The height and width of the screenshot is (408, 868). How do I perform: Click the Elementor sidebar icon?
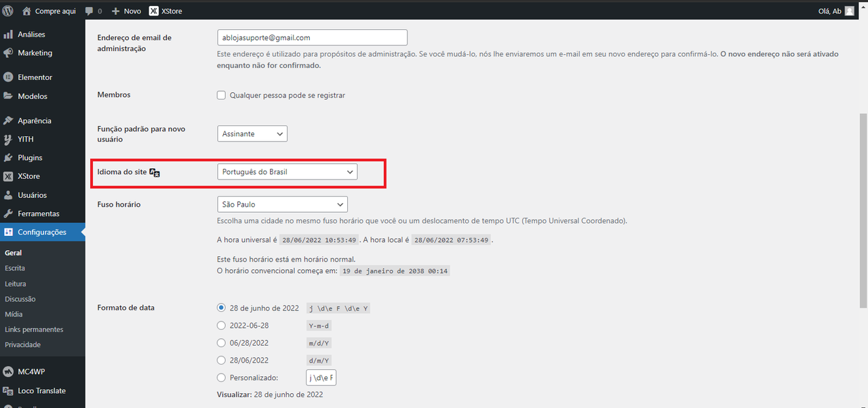(8, 77)
